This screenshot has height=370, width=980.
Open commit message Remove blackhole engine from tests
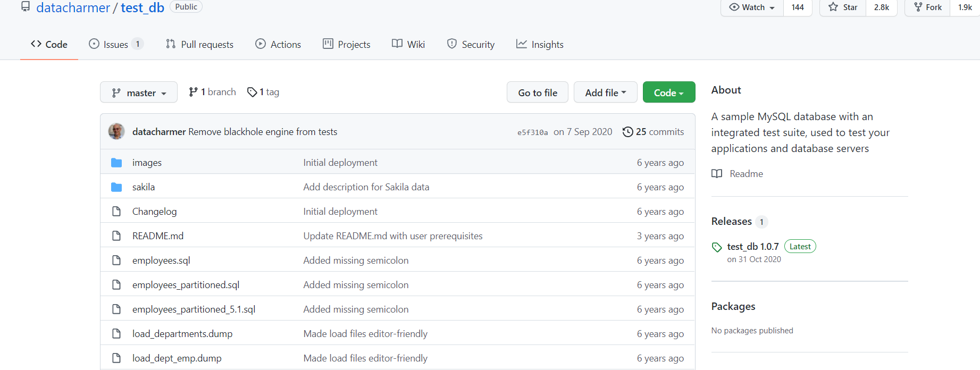click(263, 132)
